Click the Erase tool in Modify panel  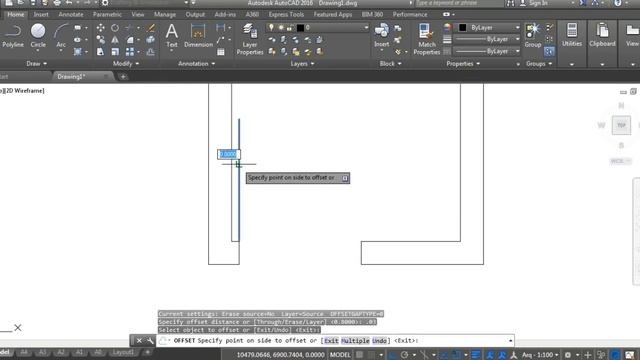(151, 28)
